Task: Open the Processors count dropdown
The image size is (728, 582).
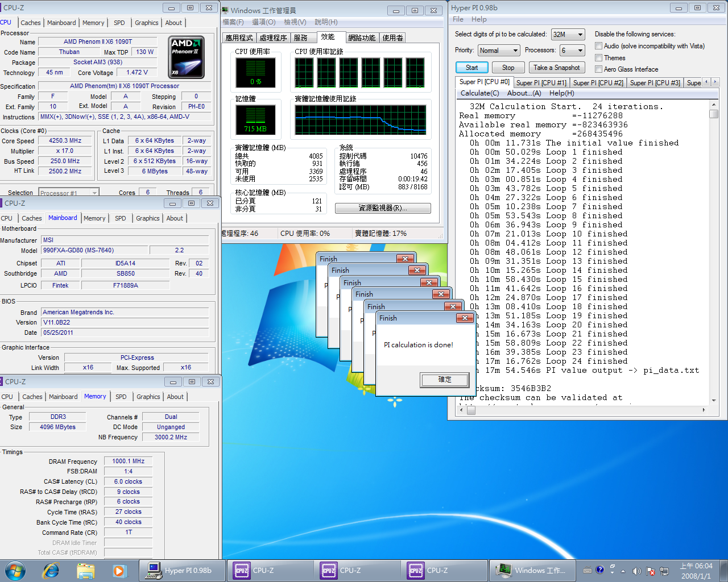Action: [572, 51]
